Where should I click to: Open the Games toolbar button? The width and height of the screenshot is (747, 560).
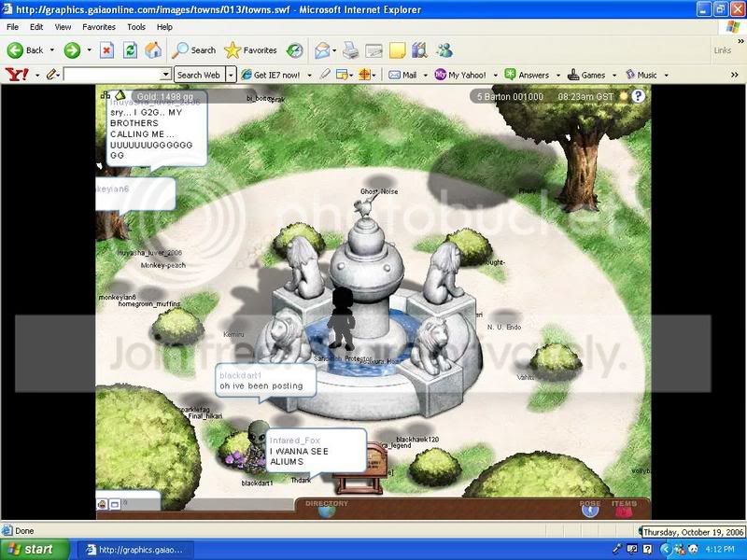pos(586,76)
